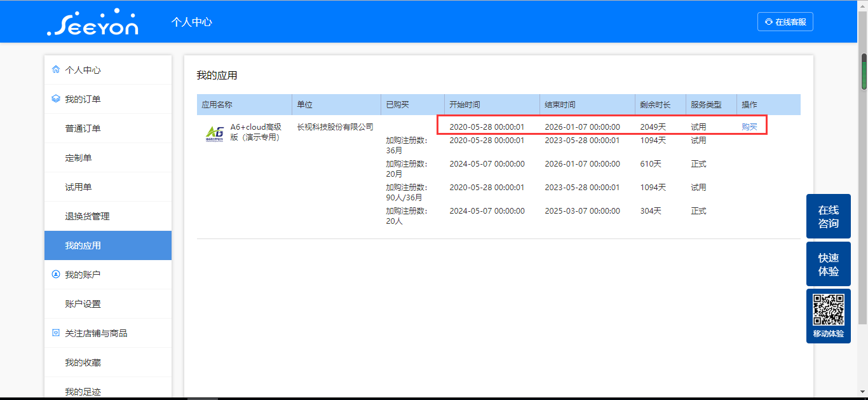Click the user icon beside 我的账户

(56, 275)
